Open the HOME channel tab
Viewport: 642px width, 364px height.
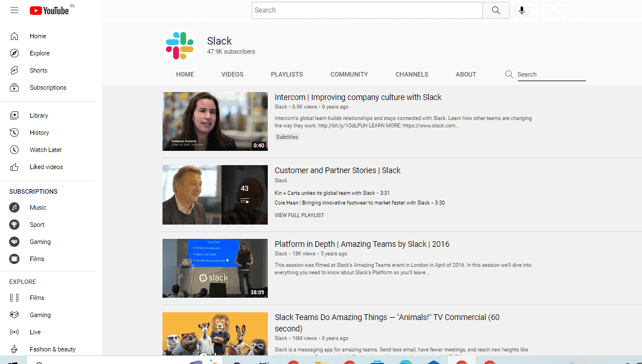[185, 74]
